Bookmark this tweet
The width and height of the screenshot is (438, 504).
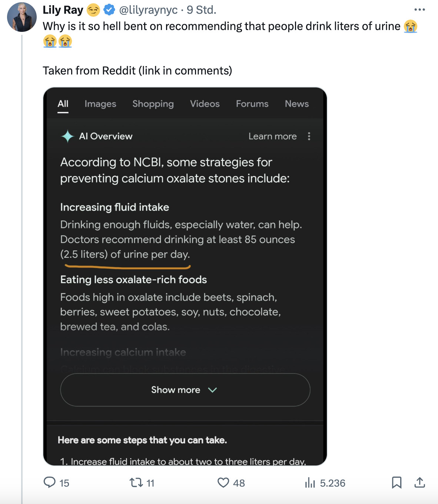click(x=396, y=483)
